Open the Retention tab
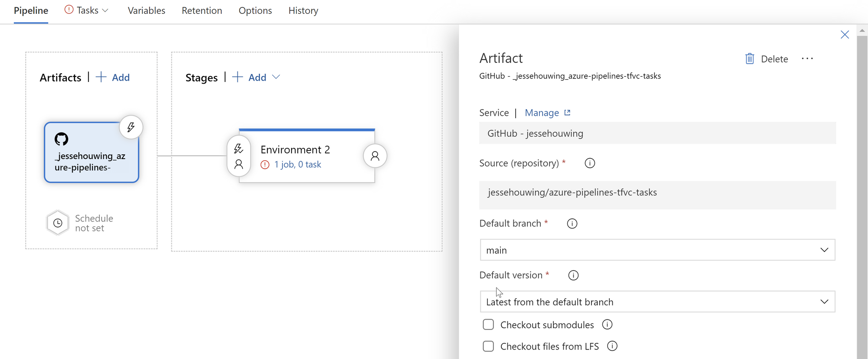 point(202,10)
